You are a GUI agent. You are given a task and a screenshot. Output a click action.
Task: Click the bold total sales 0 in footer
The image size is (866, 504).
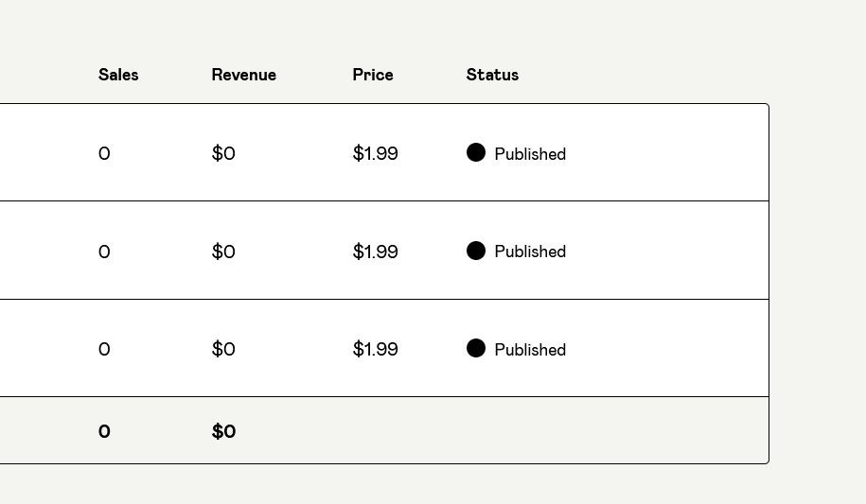tap(104, 431)
